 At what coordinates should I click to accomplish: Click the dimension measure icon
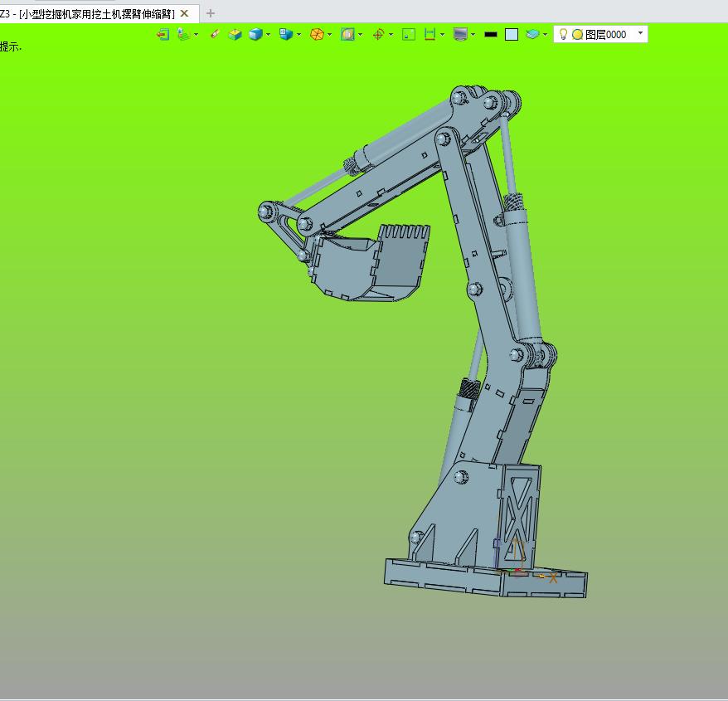click(x=430, y=34)
